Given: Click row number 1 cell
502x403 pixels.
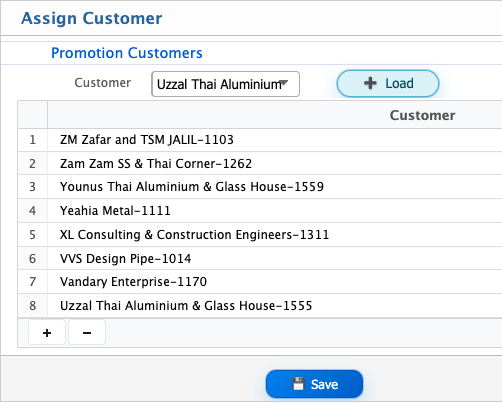Looking at the screenshot, I should click(32, 140).
